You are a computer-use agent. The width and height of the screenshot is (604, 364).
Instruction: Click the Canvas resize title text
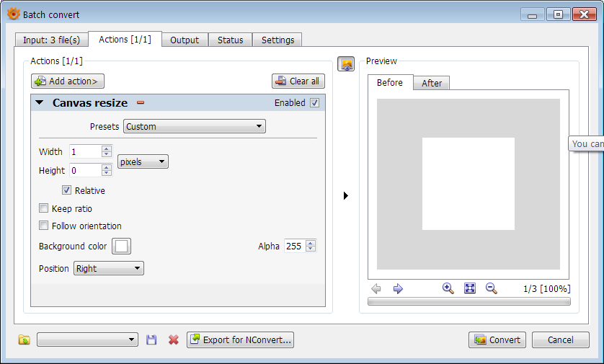[90, 103]
